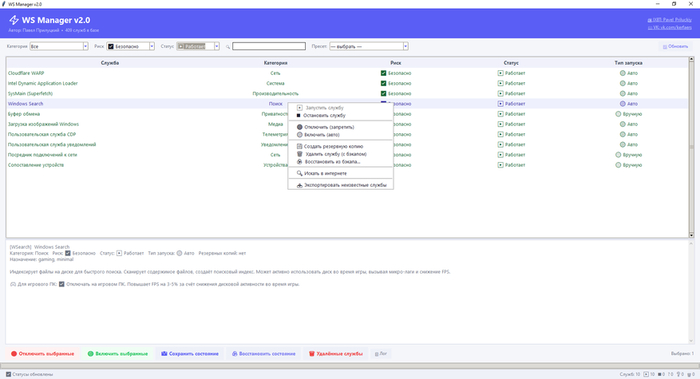This screenshot has width=700, height=379.
Task: Click the Работает status icon in Windows Search row
Action: (500, 104)
